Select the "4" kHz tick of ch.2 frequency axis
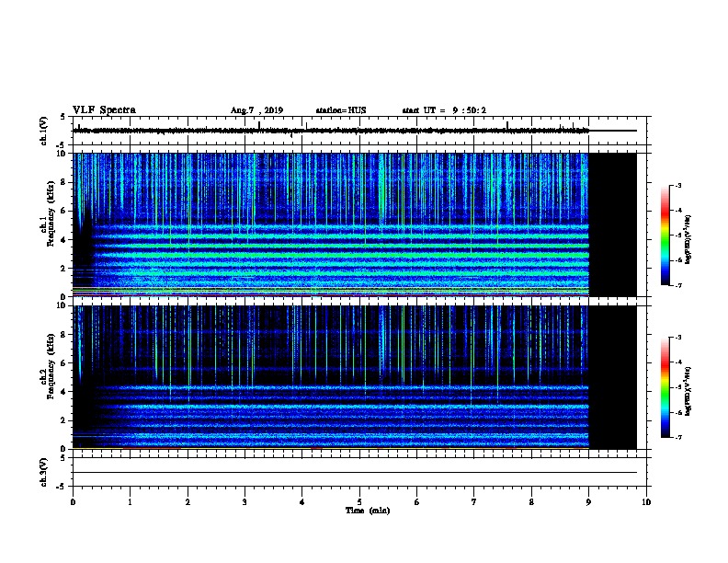The height and width of the screenshot is (563, 728). coord(64,392)
